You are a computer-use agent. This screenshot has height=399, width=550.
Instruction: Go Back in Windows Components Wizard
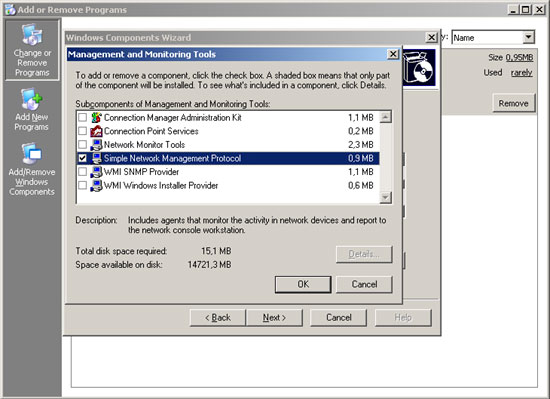coord(217,318)
